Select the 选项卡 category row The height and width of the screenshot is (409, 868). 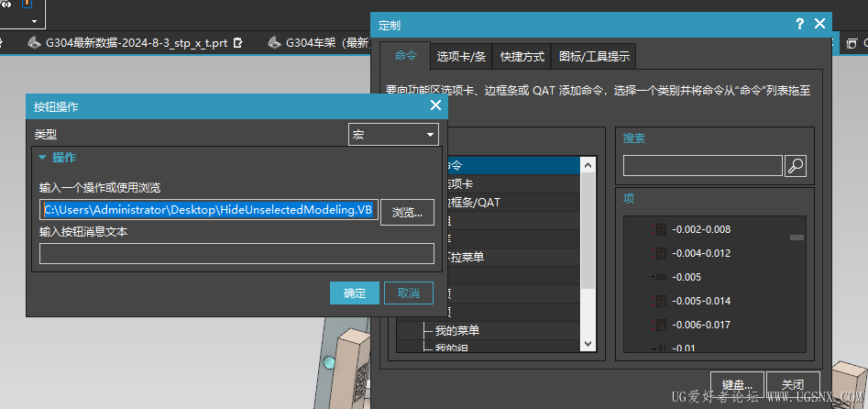click(511, 183)
